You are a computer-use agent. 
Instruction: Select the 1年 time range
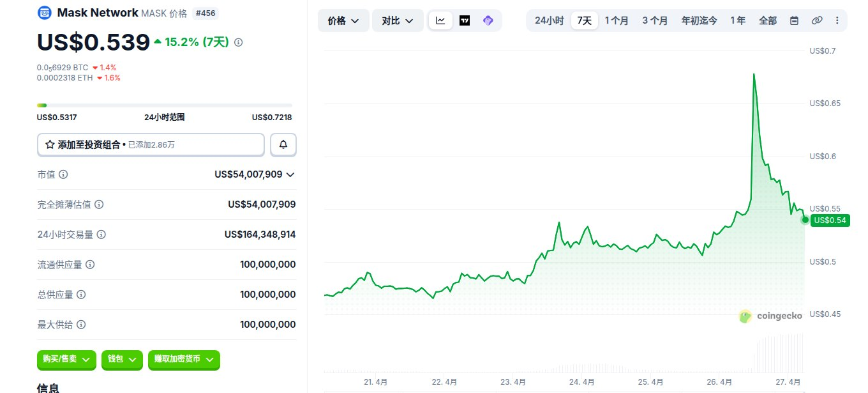(x=738, y=20)
